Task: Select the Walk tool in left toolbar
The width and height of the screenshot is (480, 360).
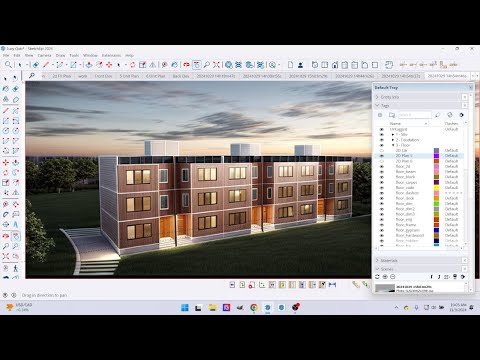Action: (15, 268)
